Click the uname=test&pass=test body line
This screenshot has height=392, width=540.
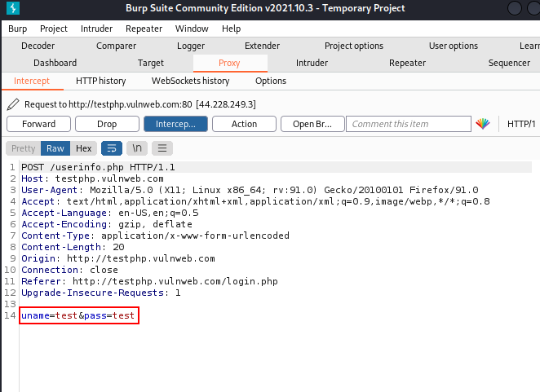coord(77,315)
